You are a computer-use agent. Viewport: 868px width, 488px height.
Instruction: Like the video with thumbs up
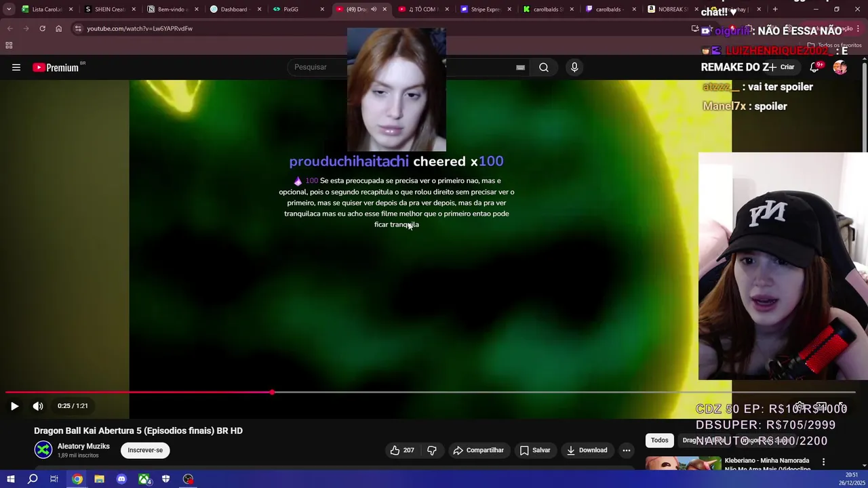tap(401, 450)
